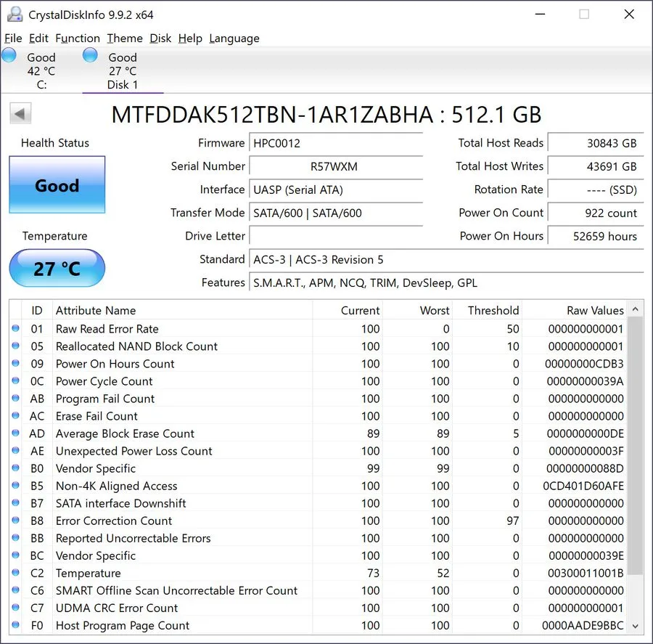Click the Threshold column header
This screenshot has height=644, width=653.
pos(488,310)
